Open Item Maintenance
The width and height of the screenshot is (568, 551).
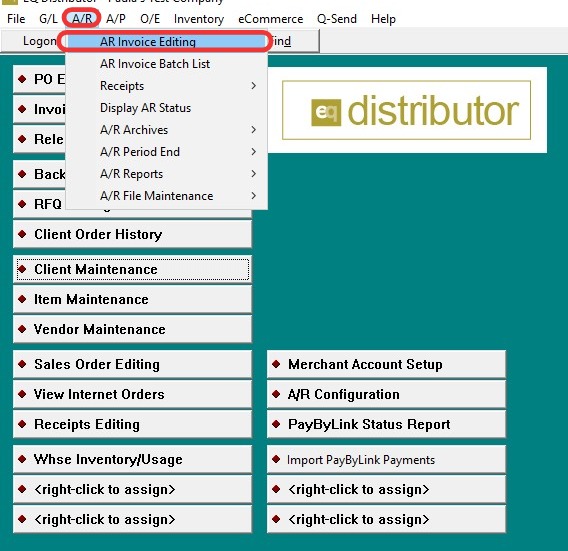(132, 299)
